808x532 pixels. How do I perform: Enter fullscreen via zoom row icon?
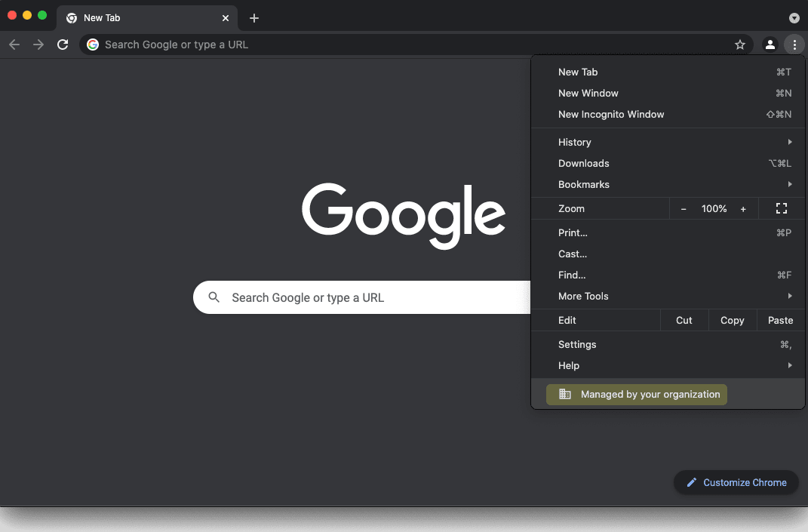point(782,208)
